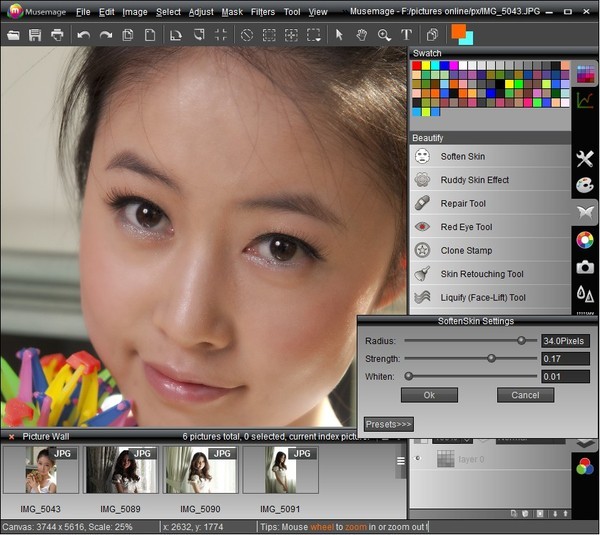Rotate image left icon
The width and height of the screenshot is (600, 535).
pos(176,35)
